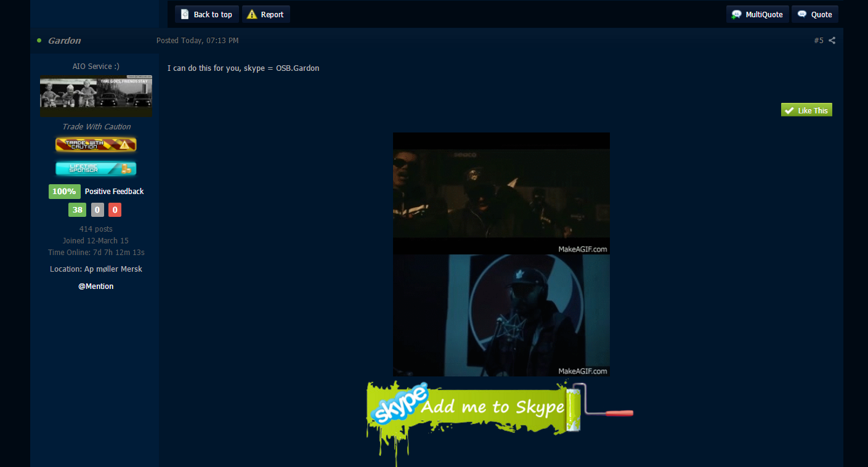
Task: Select the 'Joined 12-March 15' text
Action: click(95, 241)
